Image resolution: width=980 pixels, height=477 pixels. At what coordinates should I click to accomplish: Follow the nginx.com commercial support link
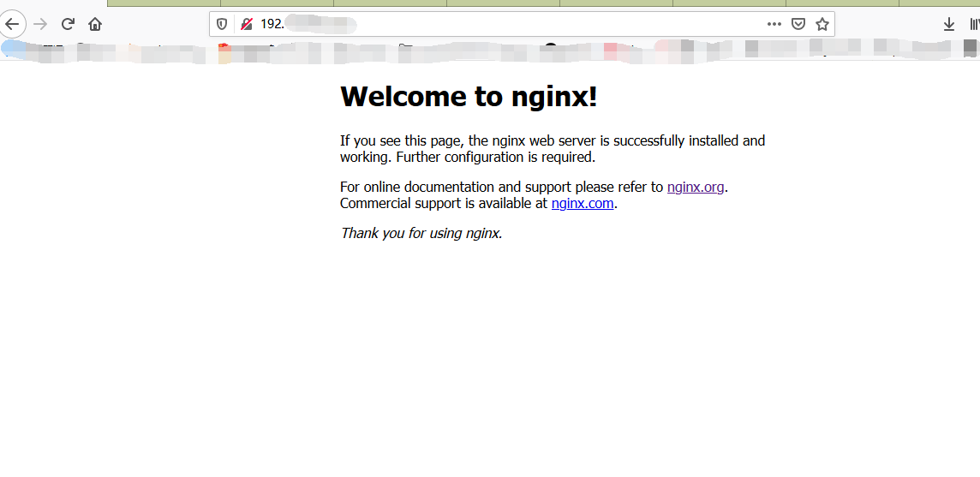click(x=583, y=203)
